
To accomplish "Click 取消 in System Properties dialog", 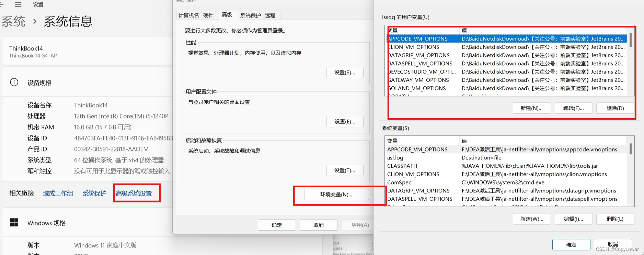I will click(319, 225).
